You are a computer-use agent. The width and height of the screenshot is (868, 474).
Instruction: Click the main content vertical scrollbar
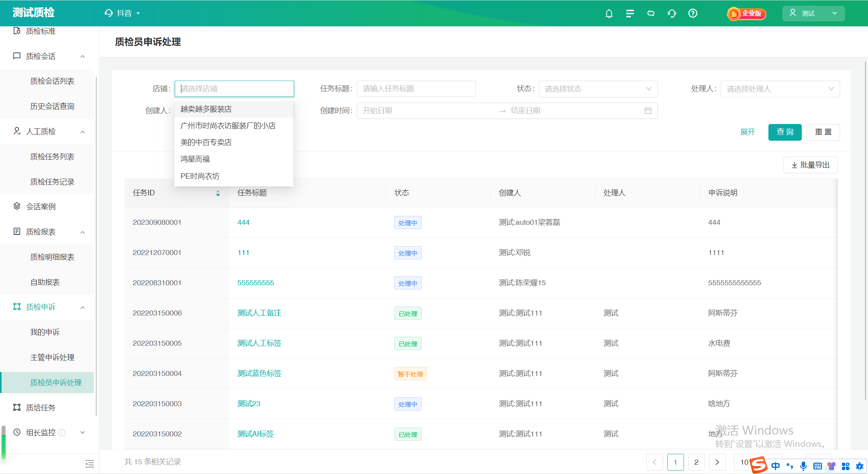point(866,230)
